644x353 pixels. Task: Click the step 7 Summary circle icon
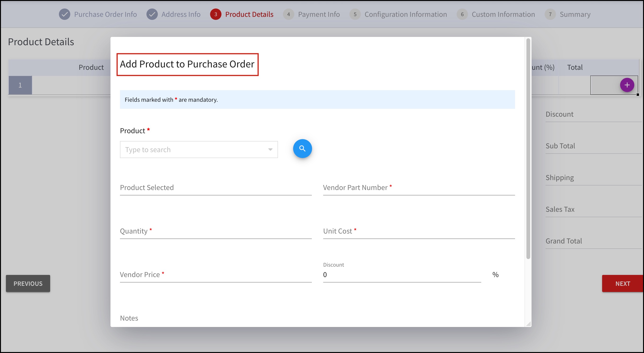pos(550,14)
